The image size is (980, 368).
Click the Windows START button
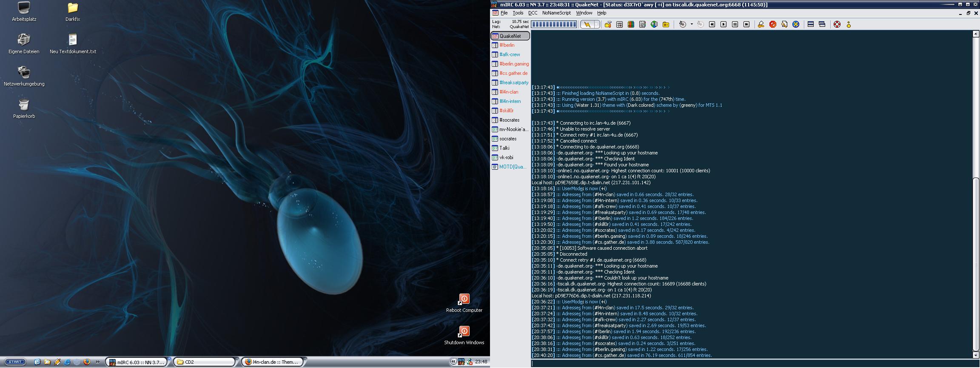coord(15,362)
